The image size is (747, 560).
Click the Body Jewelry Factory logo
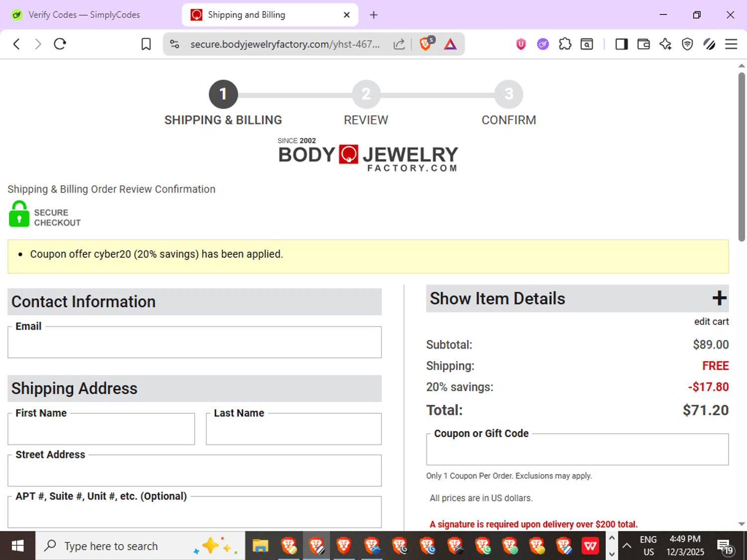[368, 155]
